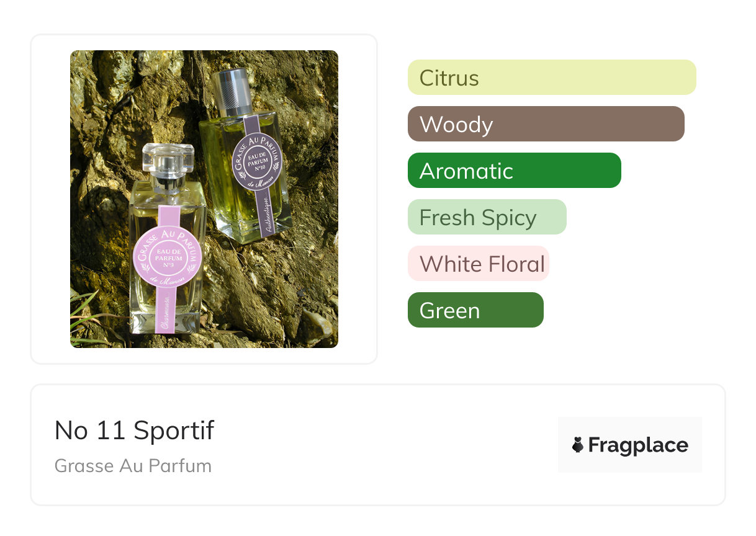Click the Fragplace flower logo icon
This screenshot has height=536, width=756.
click(578, 445)
